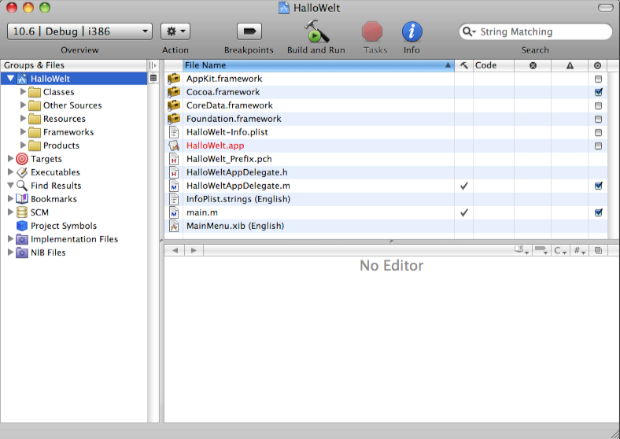Screen dimensions: 620x439
Task: Select the Executables icon in sidebar
Action: tap(22, 172)
